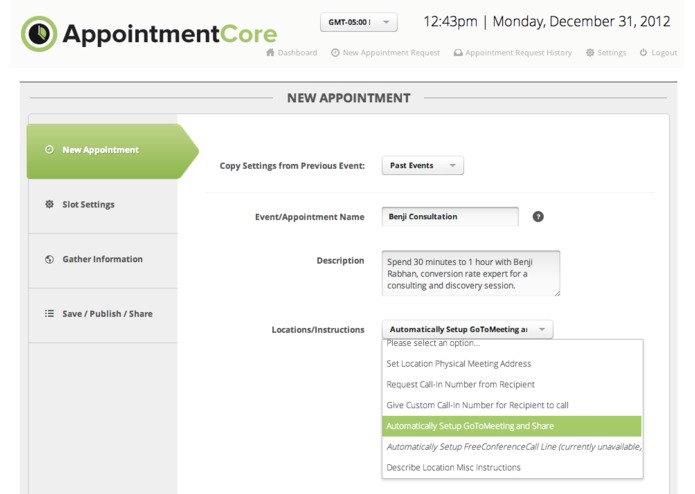Click the gear icon next to Slot Settings
The height and width of the screenshot is (494, 695).
(49, 204)
